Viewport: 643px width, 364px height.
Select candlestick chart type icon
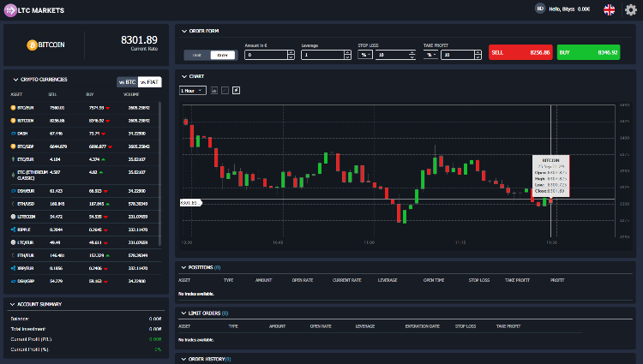pyautogui.click(x=237, y=91)
